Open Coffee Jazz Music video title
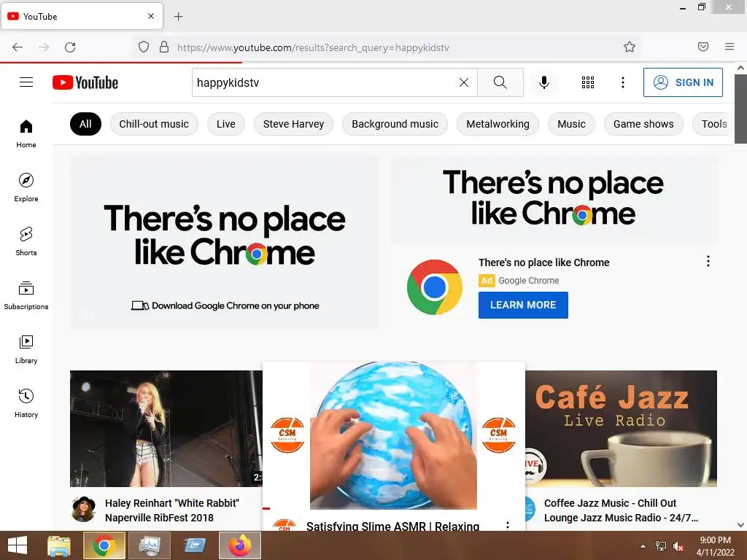Image resolution: width=747 pixels, height=560 pixels. click(x=621, y=510)
